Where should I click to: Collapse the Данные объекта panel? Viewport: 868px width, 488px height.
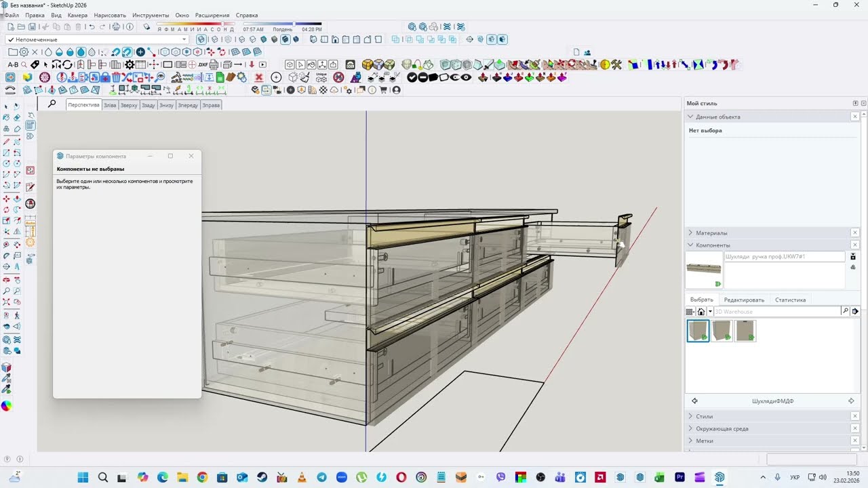pos(690,117)
